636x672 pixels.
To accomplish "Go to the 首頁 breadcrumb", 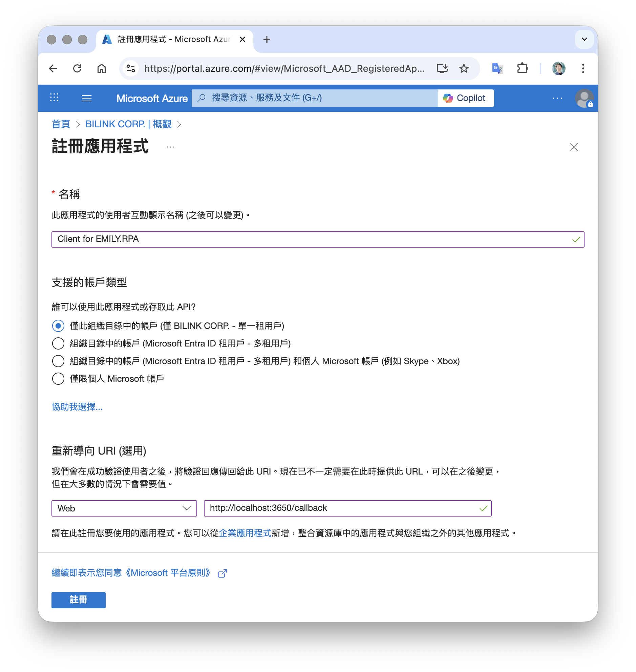I will click(x=61, y=124).
